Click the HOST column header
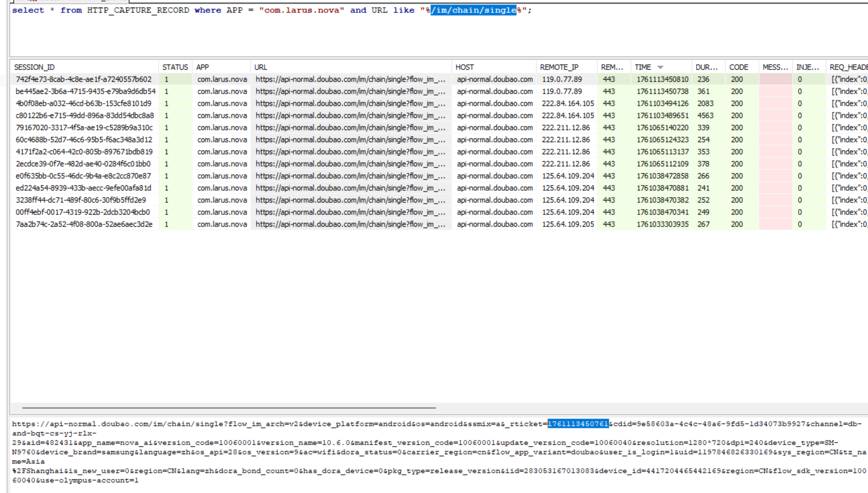The height and width of the screenshot is (493, 868). point(464,67)
